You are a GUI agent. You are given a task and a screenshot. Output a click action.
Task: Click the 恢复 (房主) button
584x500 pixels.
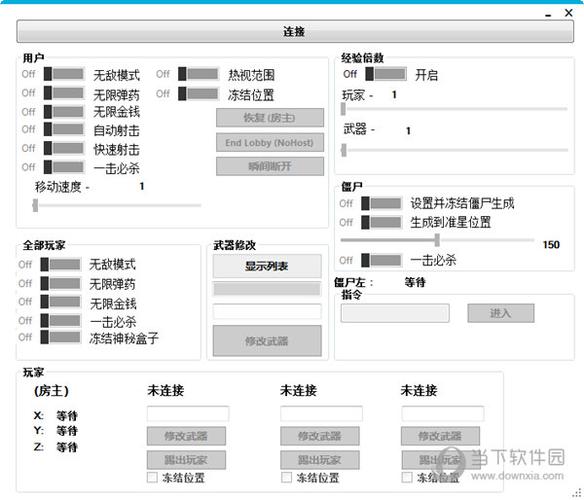(x=270, y=118)
